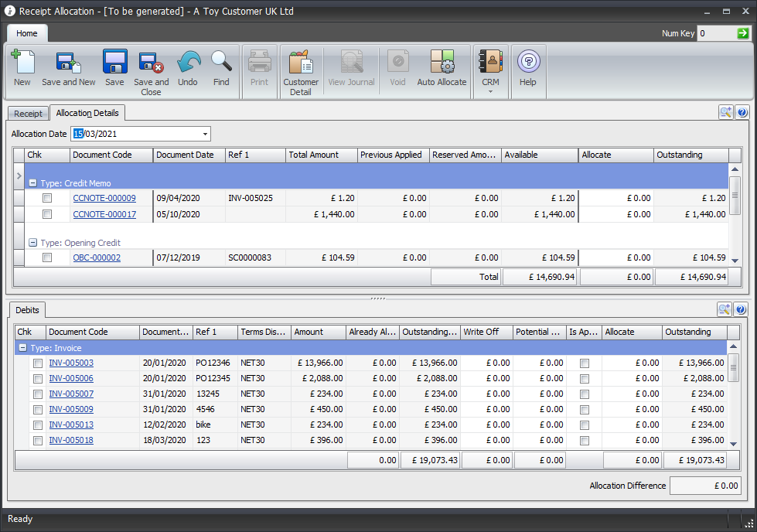The width and height of the screenshot is (757, 532).
Task: Collapse the Type: Credit Memo group
Action: point(33,183)
